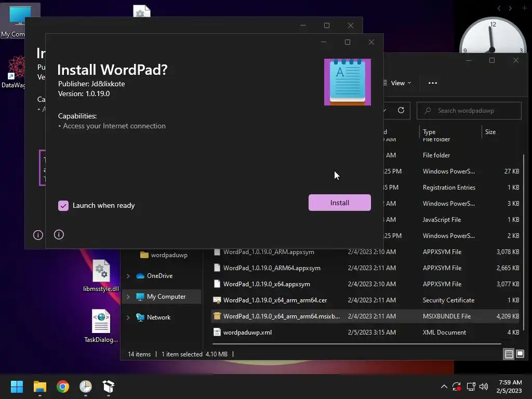Click the widget panel forward arrow
This screenshot has height=399, width=532.
point(510,8)
